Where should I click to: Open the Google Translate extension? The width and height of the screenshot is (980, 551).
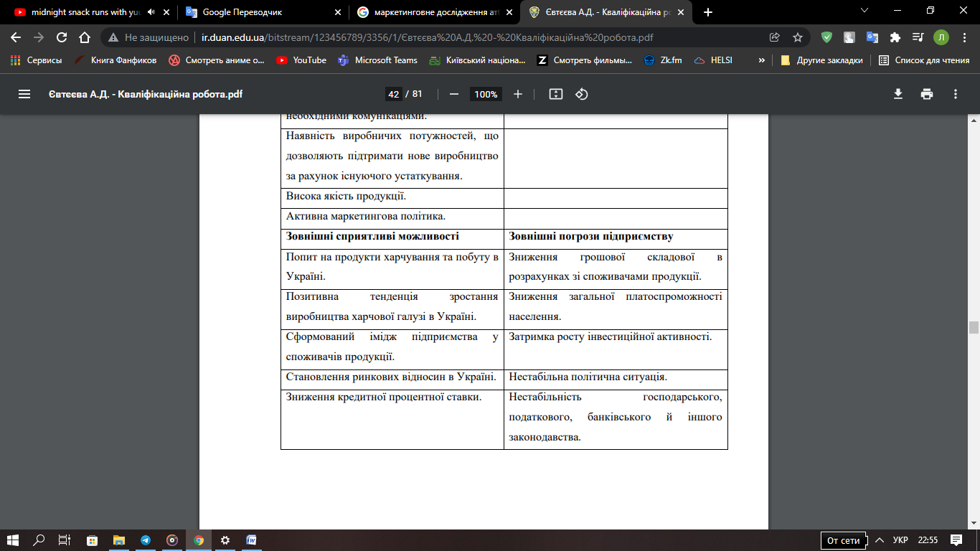pos(872,37)
